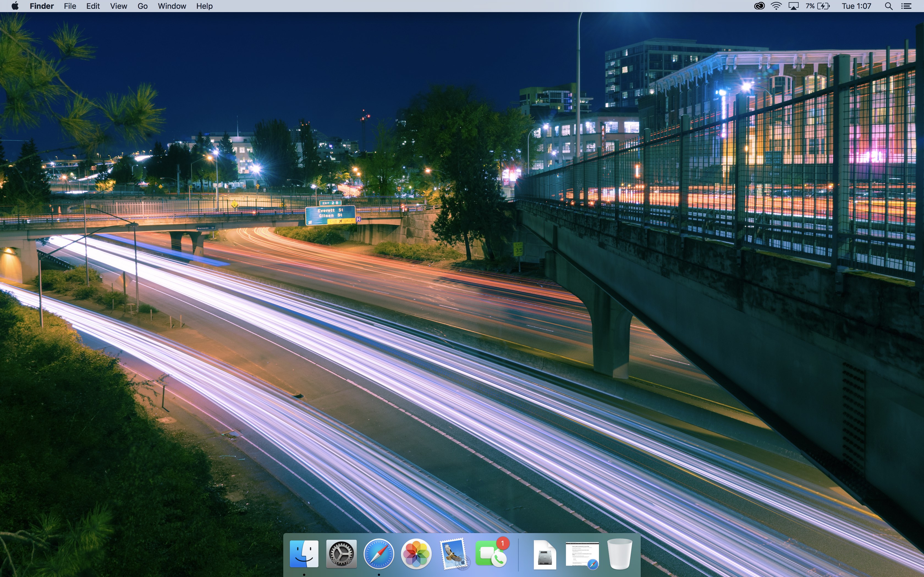Launch the Photos app from Dock
Screen dimensions: 924x577
click(416, 554)
